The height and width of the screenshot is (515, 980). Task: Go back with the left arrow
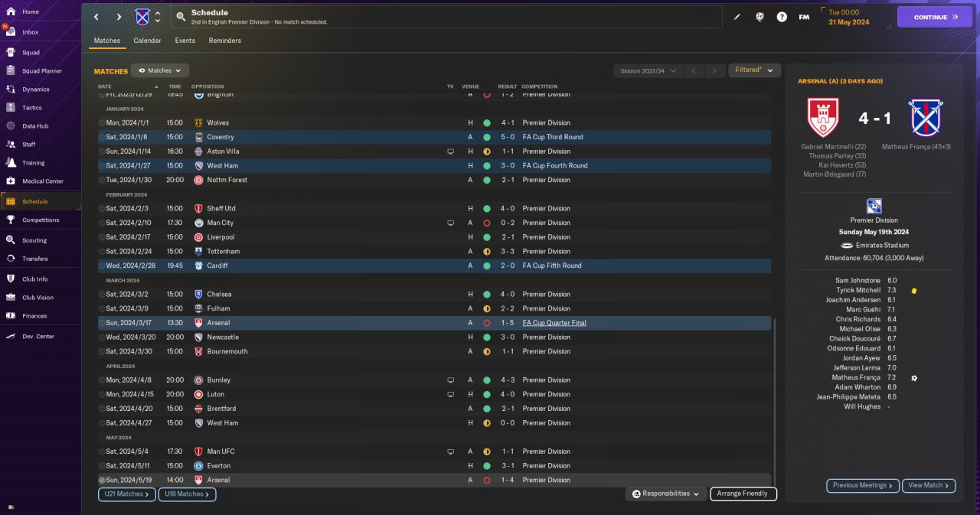[x=96, y=17]
